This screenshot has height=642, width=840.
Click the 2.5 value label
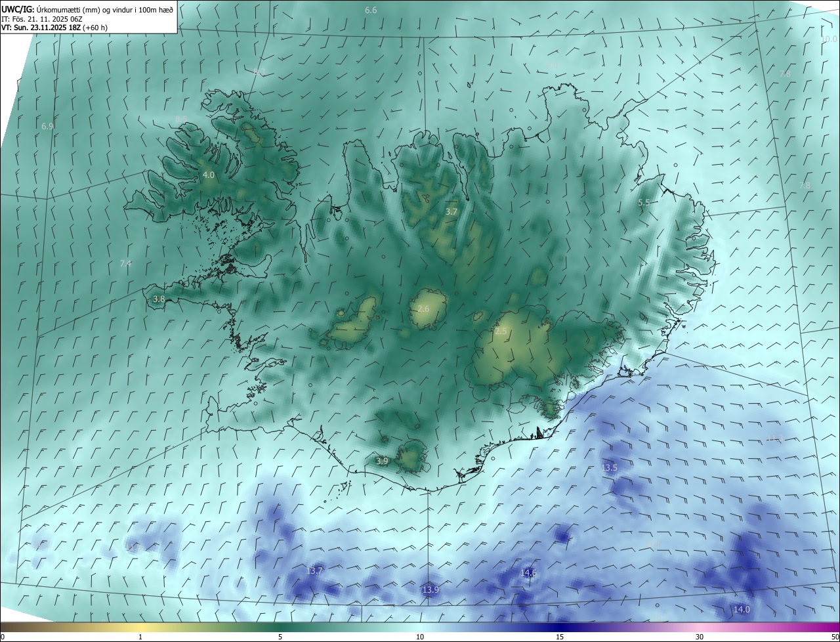tap(501, 332)
